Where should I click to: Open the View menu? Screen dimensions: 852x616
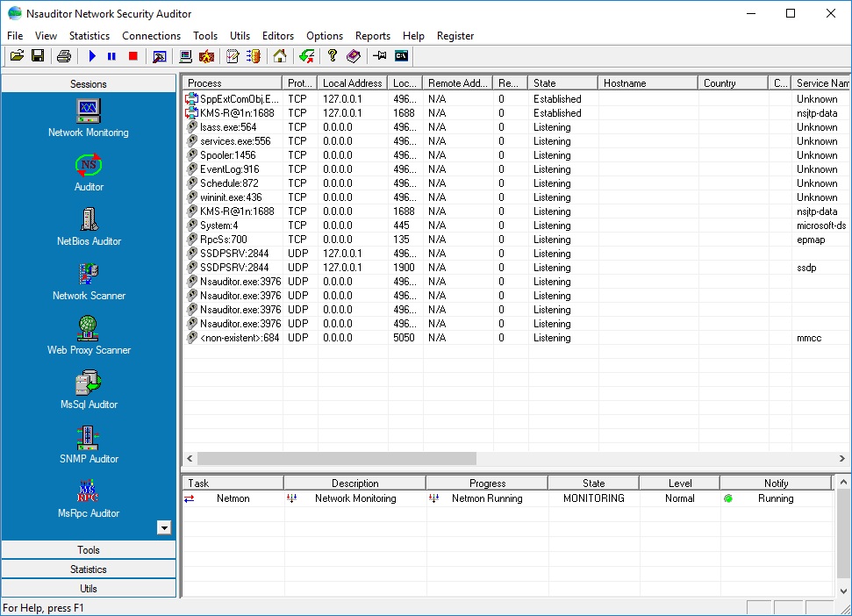click(x=46, y=36)
